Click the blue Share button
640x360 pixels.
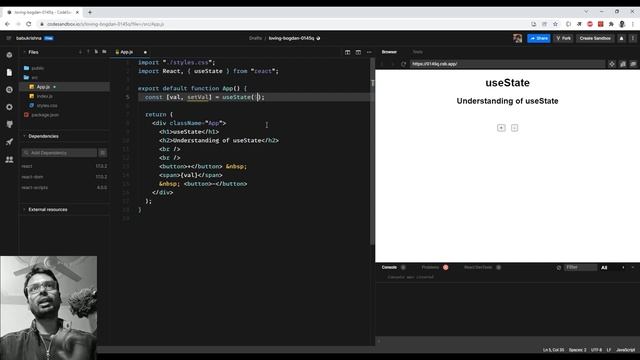(539, 38)
